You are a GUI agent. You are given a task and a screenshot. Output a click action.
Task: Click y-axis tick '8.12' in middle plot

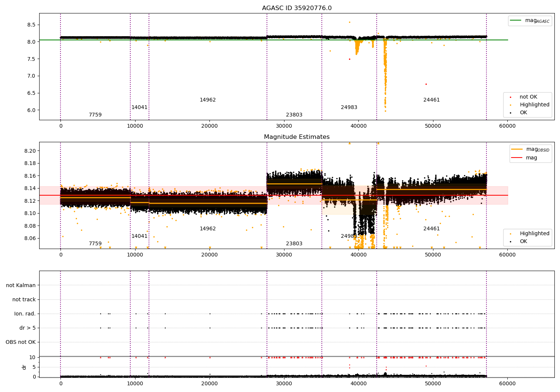click(x=30, y=201)
